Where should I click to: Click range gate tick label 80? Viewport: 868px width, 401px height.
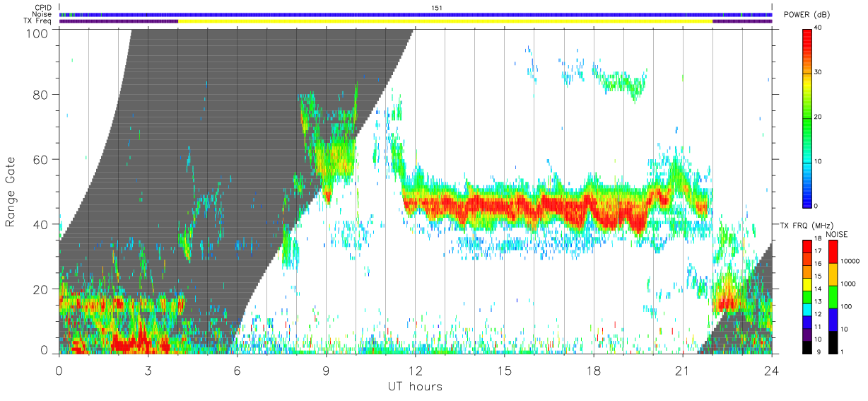40,95
